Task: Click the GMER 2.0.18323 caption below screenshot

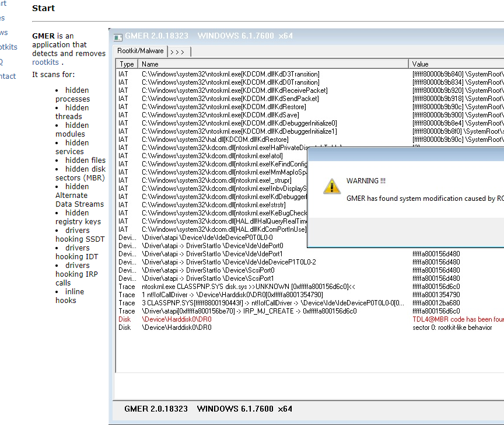Action: coord(208,409)
